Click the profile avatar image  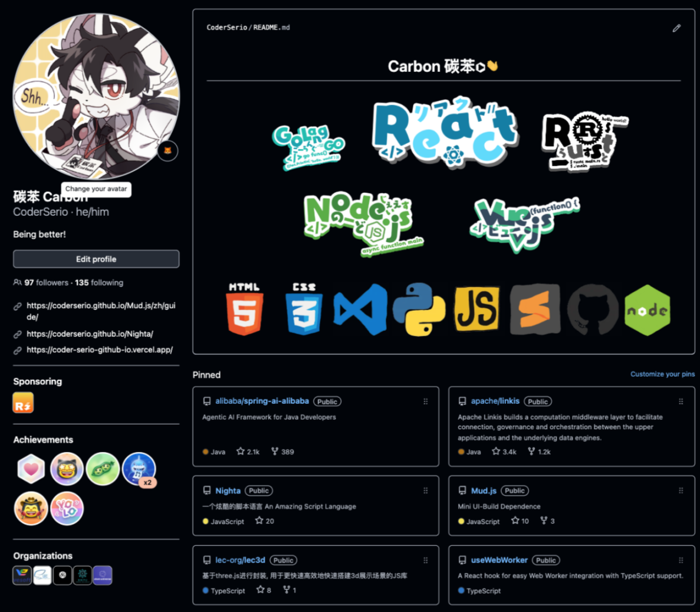tap(96, 96)
